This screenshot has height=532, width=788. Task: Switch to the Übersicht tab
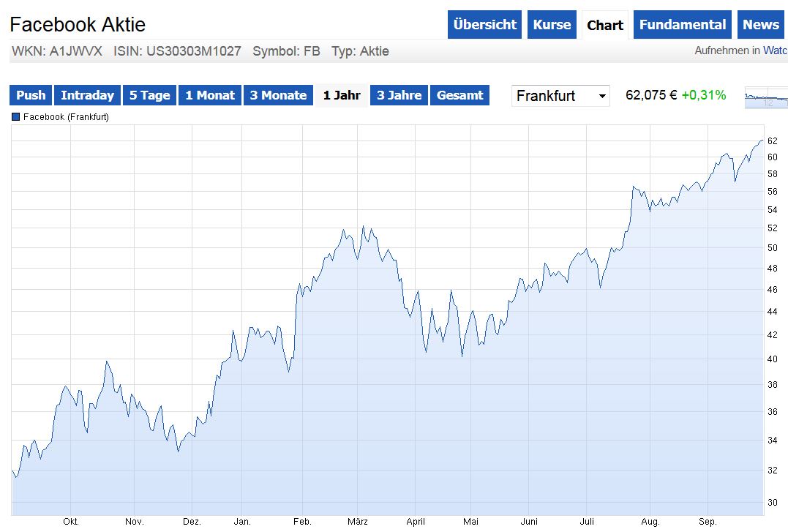tap(484, 24)
